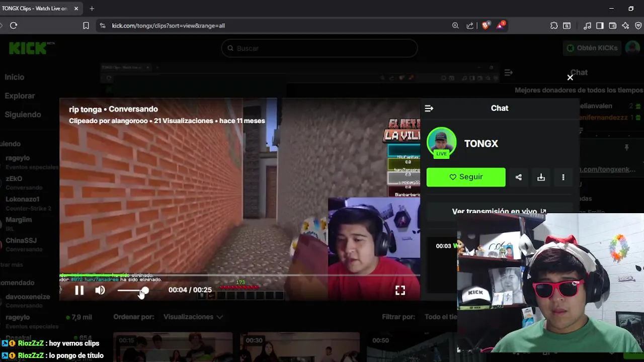Click Ver transmisión en vivo link
Viewport: 644px width, 362px height.
(499, 212)
